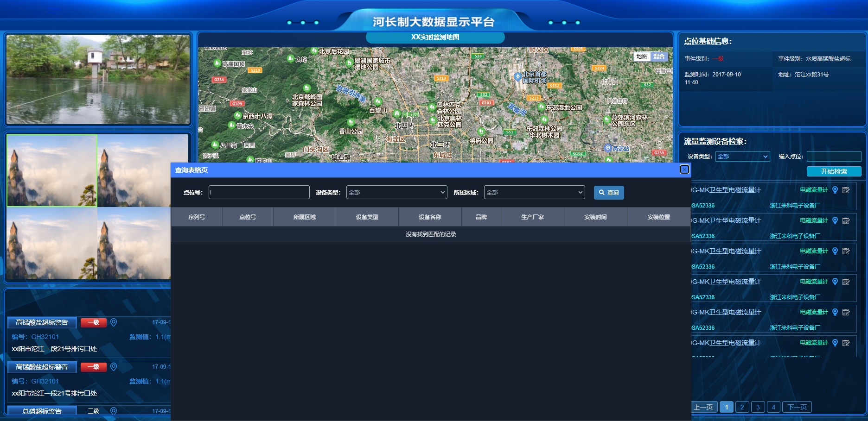Click edit icon in topmost G-MK flowmeter row
This screenshot has width=868, height=421.
(846, 190)
